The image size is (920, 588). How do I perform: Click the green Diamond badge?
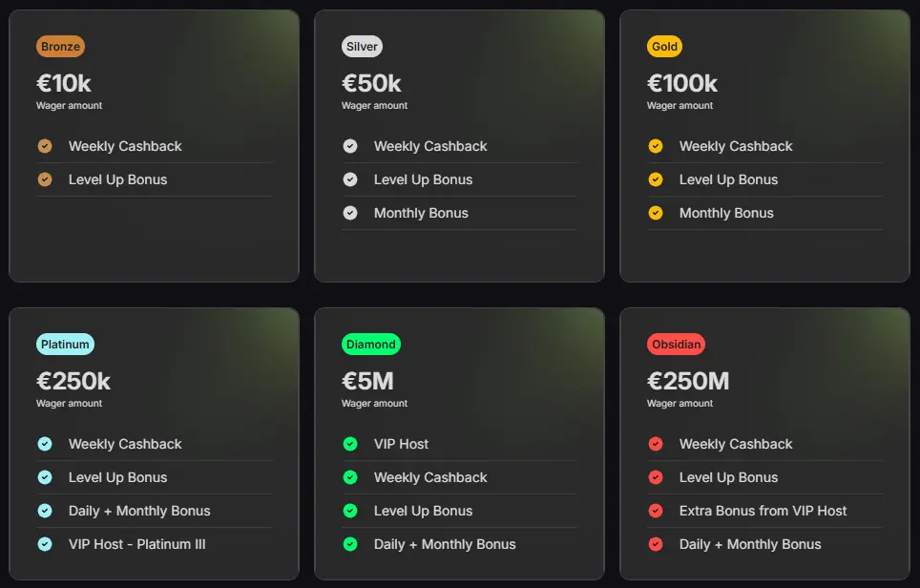pyautogui.click(x=371, y=345)
